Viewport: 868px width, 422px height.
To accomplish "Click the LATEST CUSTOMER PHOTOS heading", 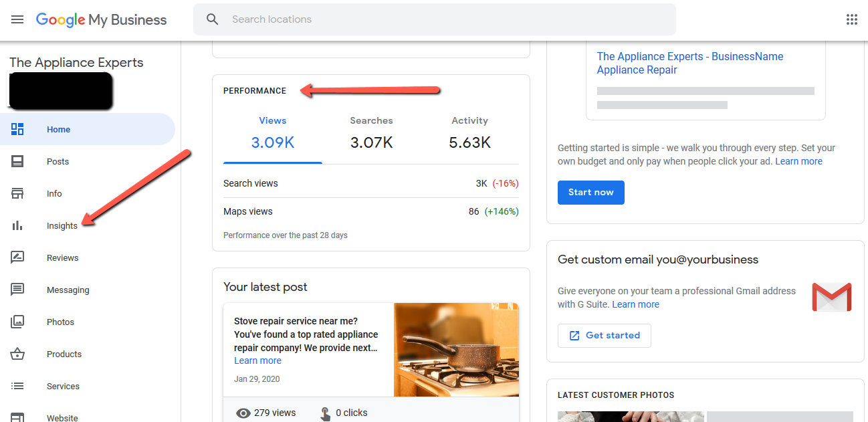I will (616, 395).
